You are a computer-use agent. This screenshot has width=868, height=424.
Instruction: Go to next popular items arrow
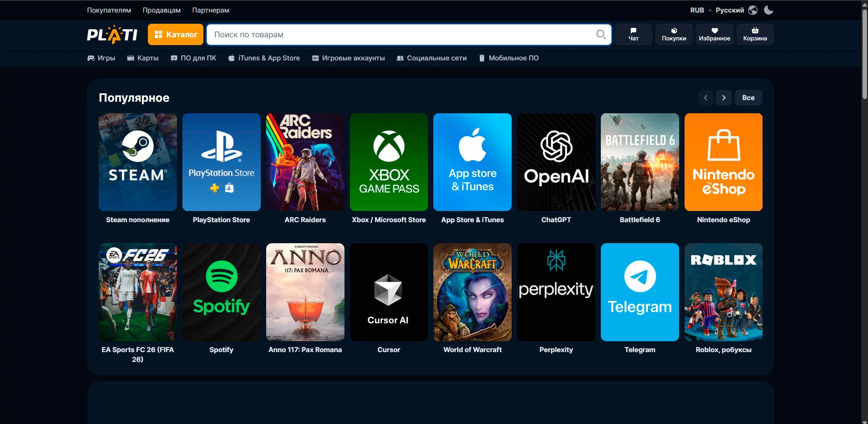click(724, 98)
